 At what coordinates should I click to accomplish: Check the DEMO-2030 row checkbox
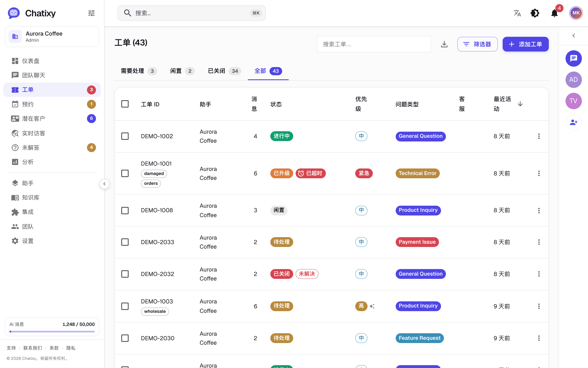(x=125, y=338)
